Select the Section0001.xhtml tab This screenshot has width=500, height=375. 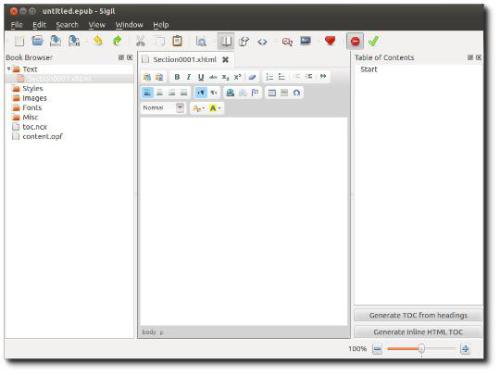click(x=185, y=60)
